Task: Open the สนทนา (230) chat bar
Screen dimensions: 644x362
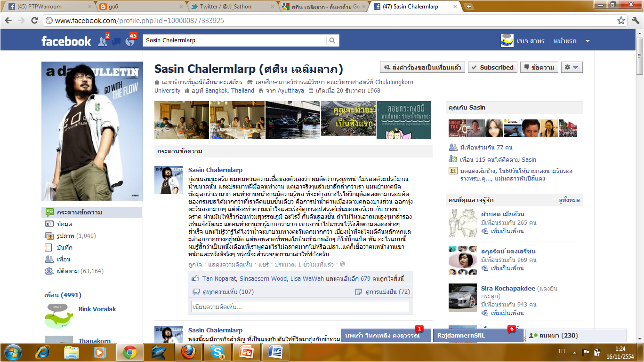Action: coord(576,336)
